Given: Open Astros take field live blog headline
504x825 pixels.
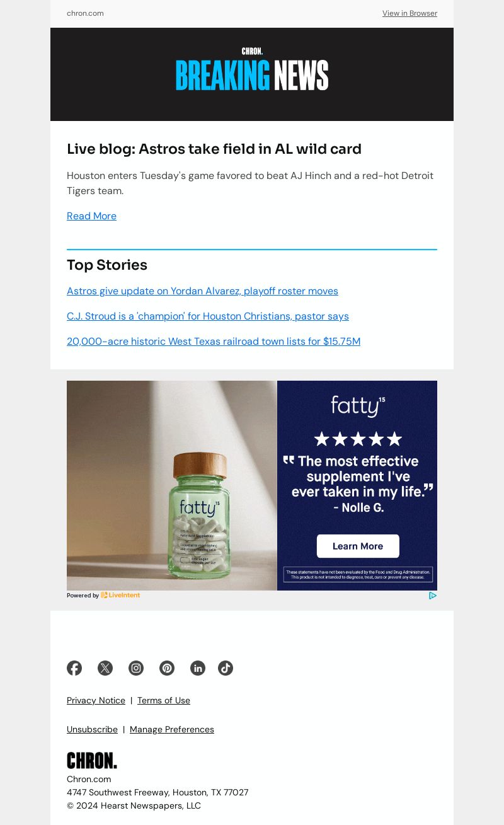Looking at the screenshot, I should point(214,149).
